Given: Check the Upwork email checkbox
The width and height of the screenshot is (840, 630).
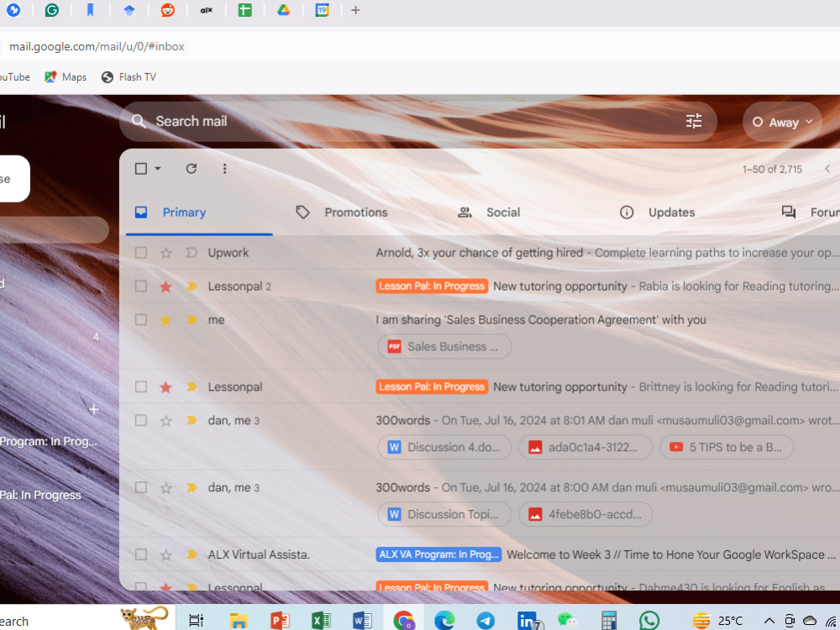Looking at the screenshot, I should click(141, 253).
